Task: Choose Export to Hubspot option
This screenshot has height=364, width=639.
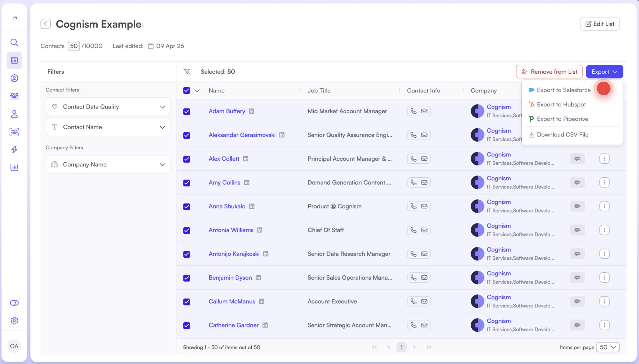Action: [x=561, y=105]
